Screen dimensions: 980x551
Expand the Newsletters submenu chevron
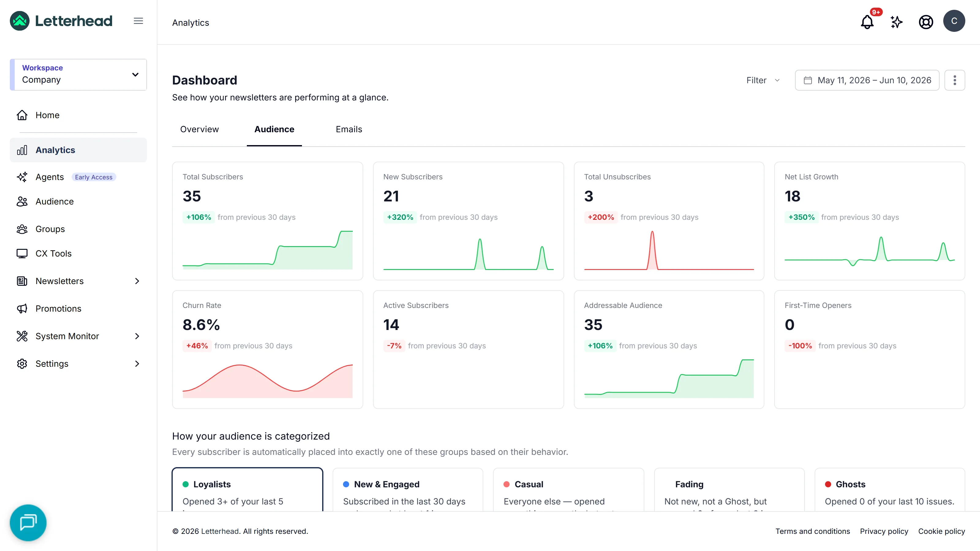pos(137,281)
